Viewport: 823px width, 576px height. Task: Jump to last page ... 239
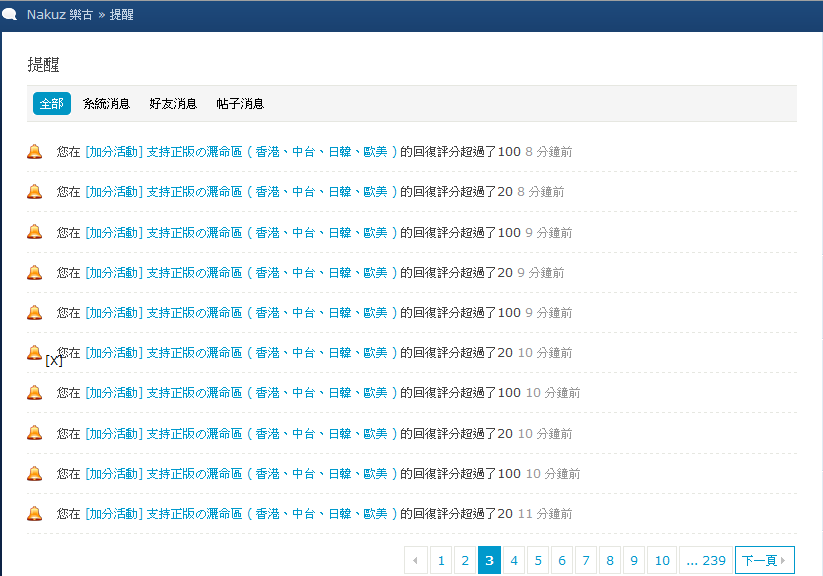click(x=706, y=560)
